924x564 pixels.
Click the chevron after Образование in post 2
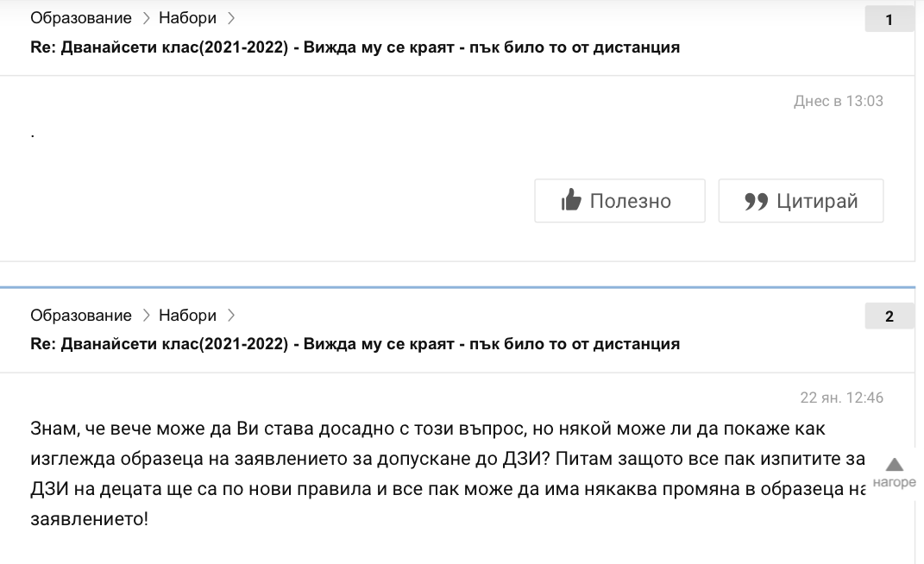tap(146, 315)
